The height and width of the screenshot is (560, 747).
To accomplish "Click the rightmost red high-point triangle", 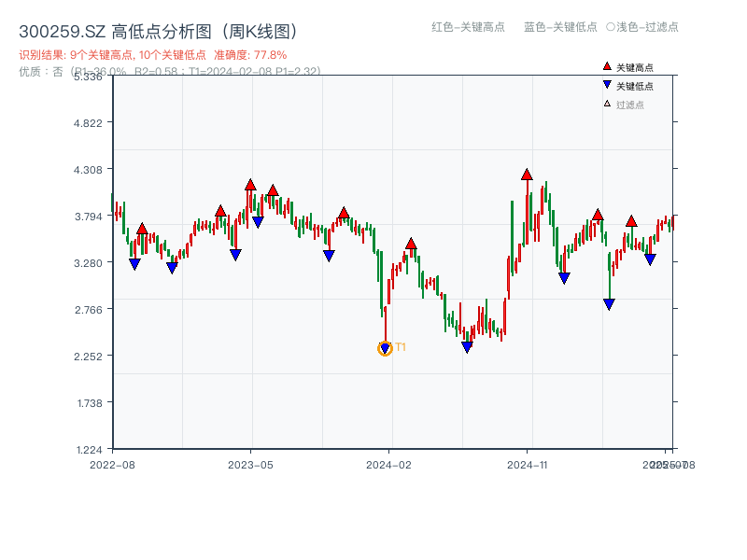I will click(631, 220).
